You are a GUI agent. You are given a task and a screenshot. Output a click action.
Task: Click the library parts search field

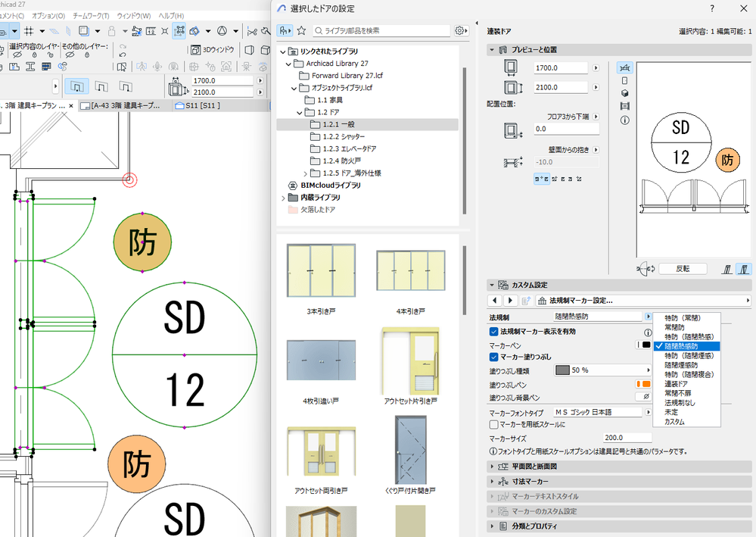click(382, 31)
